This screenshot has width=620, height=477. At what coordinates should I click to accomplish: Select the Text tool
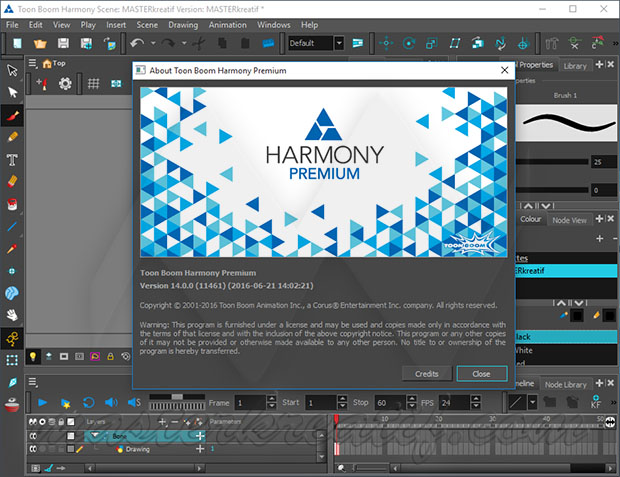click(12, 160)
